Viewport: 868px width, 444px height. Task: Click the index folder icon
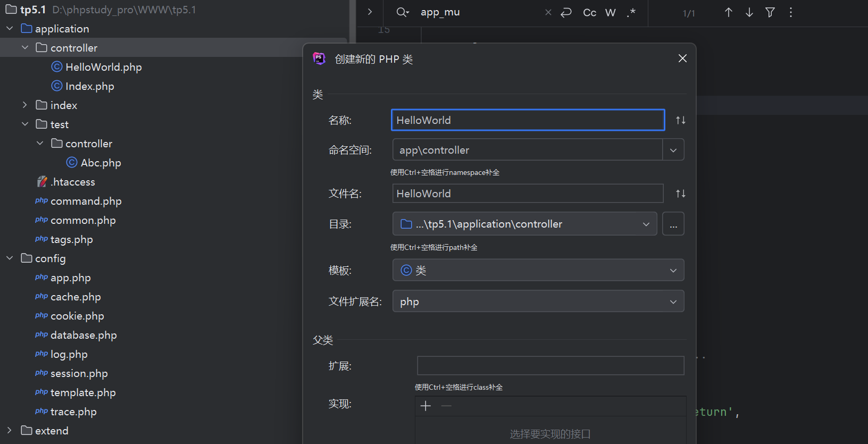(x=41, y=105)
